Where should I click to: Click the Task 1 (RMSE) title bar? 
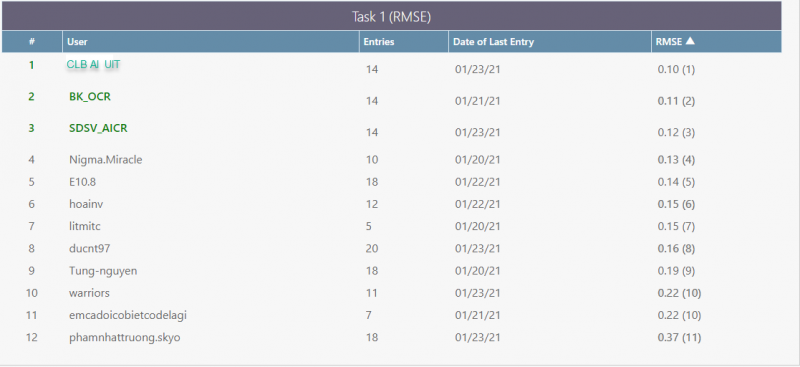(391, 16)
